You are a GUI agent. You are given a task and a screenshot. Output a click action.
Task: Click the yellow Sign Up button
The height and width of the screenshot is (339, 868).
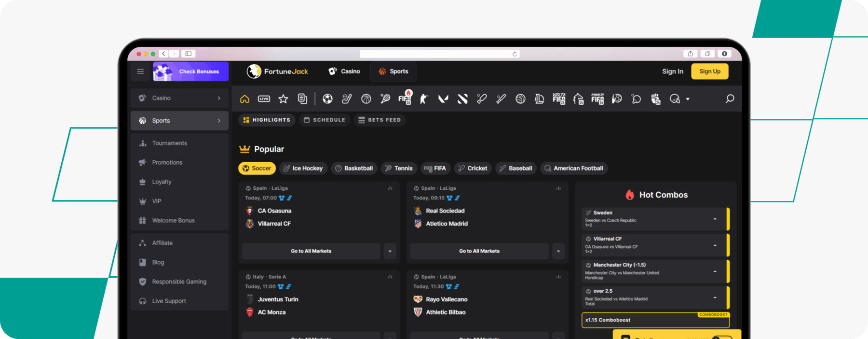[x=710, y=71]
